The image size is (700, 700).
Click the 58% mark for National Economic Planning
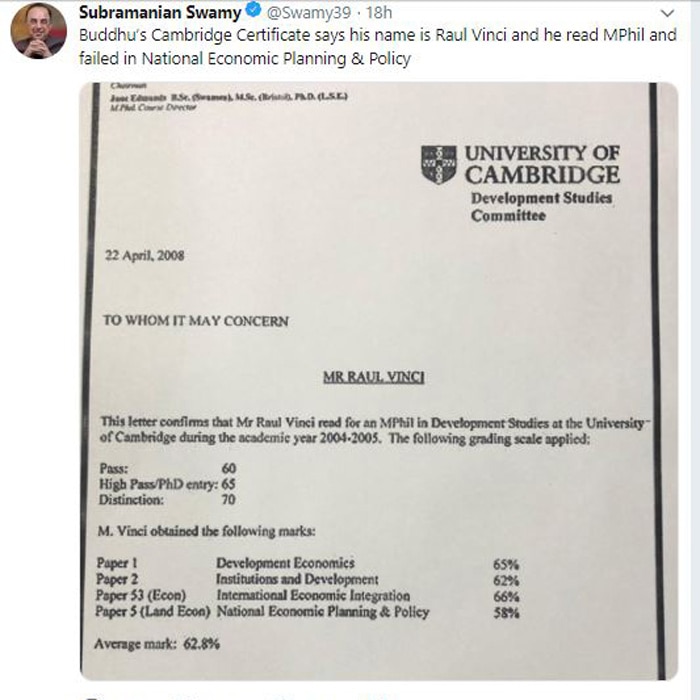click(x=506, y=613)
